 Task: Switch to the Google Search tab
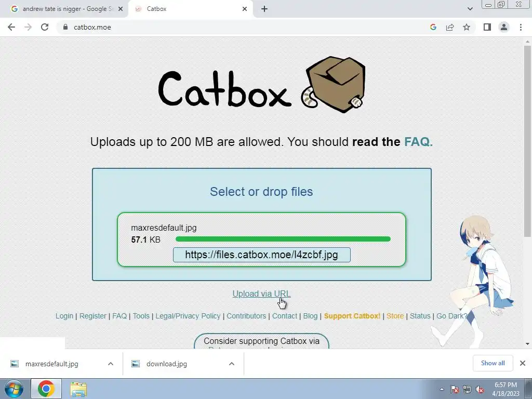[64, 9]
